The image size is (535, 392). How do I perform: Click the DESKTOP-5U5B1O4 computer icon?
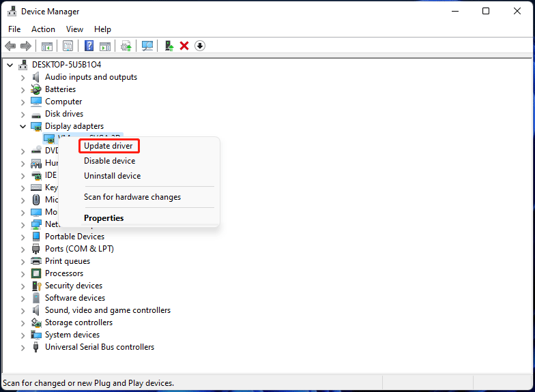coord(23,64)
